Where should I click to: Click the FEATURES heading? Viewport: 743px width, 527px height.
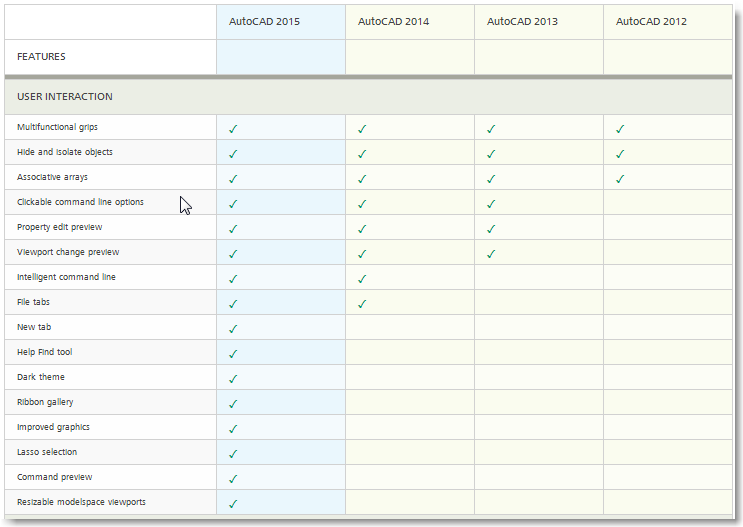pyautogui.click(x=41, y=56)
